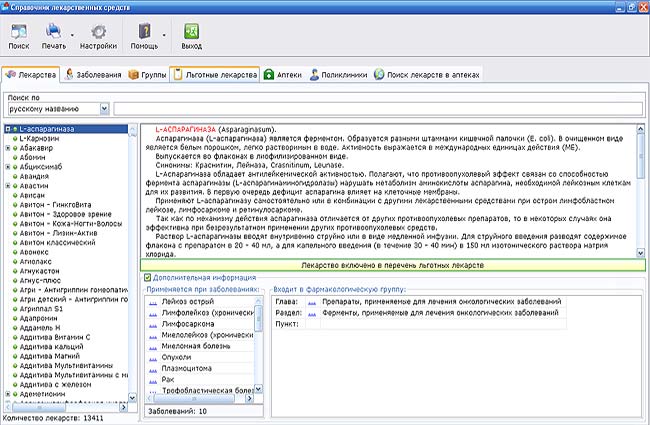Image resolution: width=650 pixels, height=425 pixels.
Task: Select Агриппал S1 in the drug list
Action: [41, 309]
